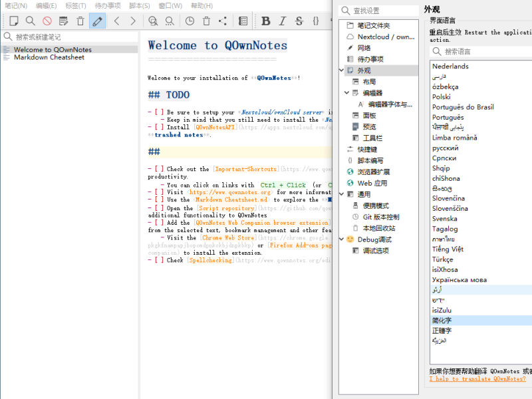The image size is (532, 399).
Task: Open 帮助(H) menu
Action: tap(201, 6)
